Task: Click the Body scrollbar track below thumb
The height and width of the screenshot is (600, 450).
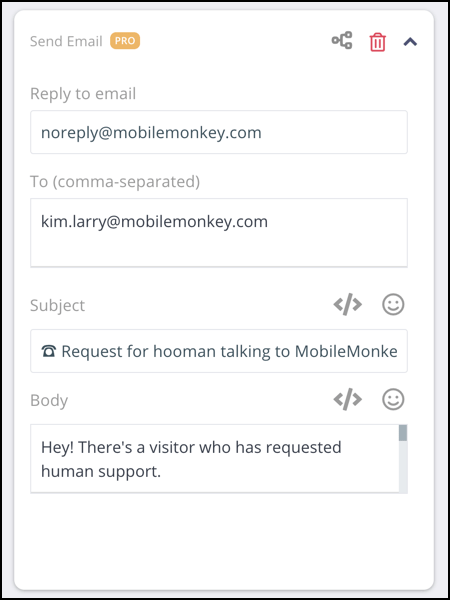Action: pyautogui.click(x=403, y=467)
